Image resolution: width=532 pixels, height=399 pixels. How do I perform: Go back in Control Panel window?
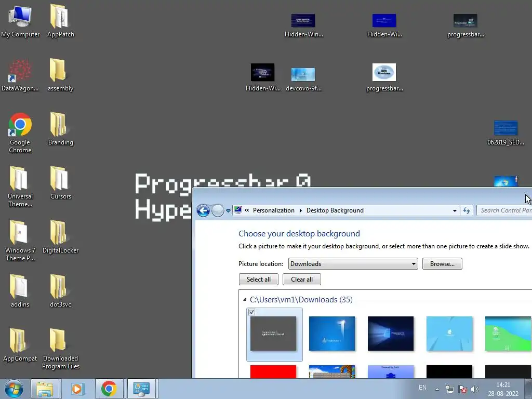[x=203, y=211]
